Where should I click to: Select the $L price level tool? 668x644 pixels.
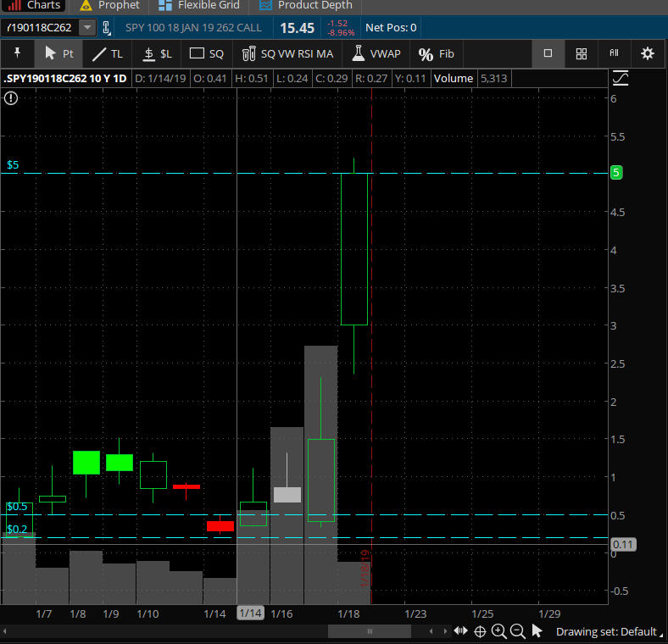[157, 53]
